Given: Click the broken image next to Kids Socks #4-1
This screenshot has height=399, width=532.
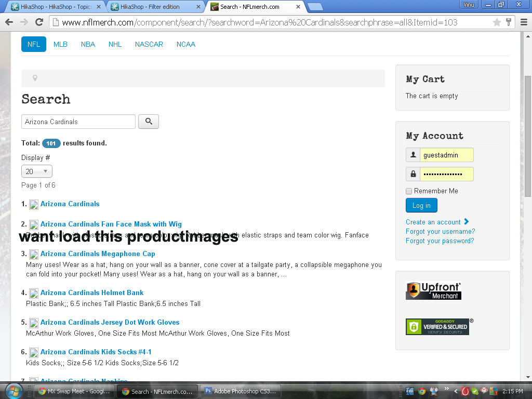Looking at the screenshot, I should [x=34, y=352].
